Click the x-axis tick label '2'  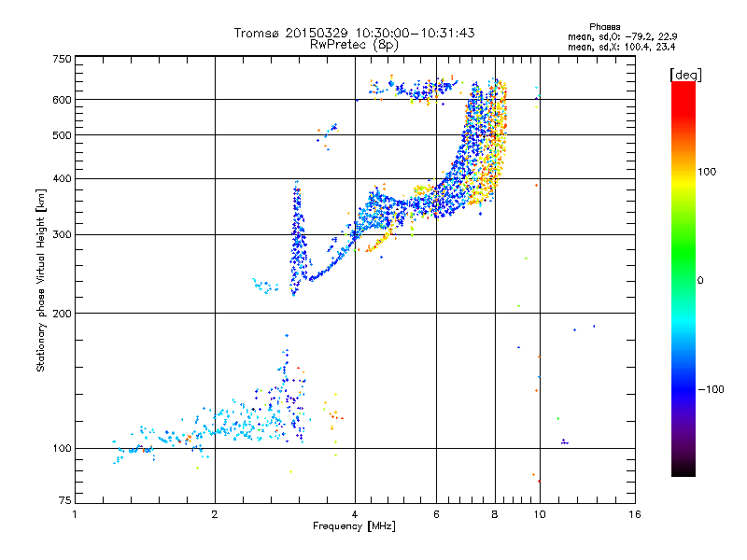(215, 514)
